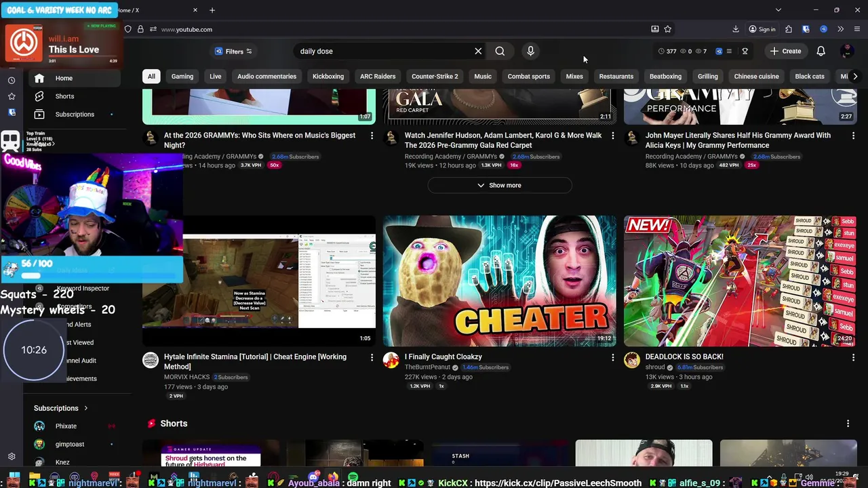Open Filters in search bar
This screenshot has width=868, height=488.
pos(233,51)
